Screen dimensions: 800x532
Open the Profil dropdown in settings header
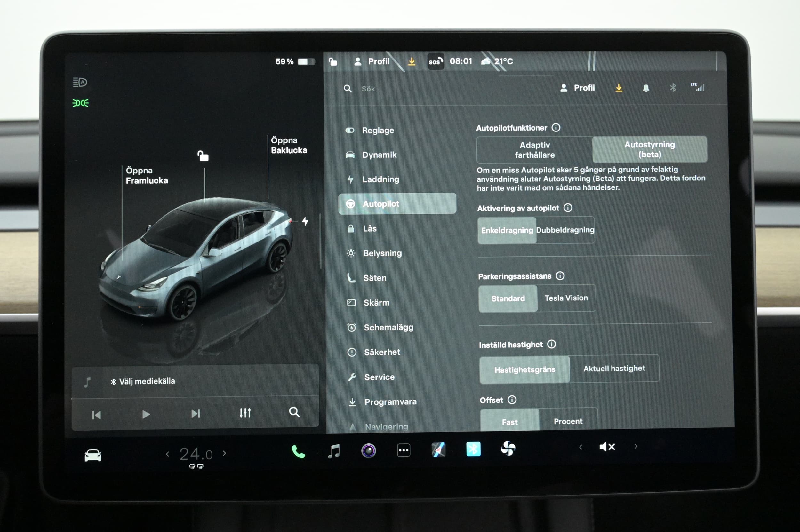coord(577,88)
